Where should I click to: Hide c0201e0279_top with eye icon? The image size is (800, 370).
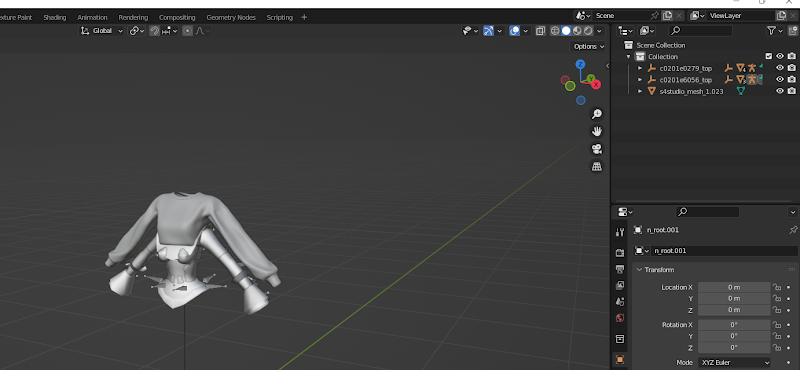[780, 68]
